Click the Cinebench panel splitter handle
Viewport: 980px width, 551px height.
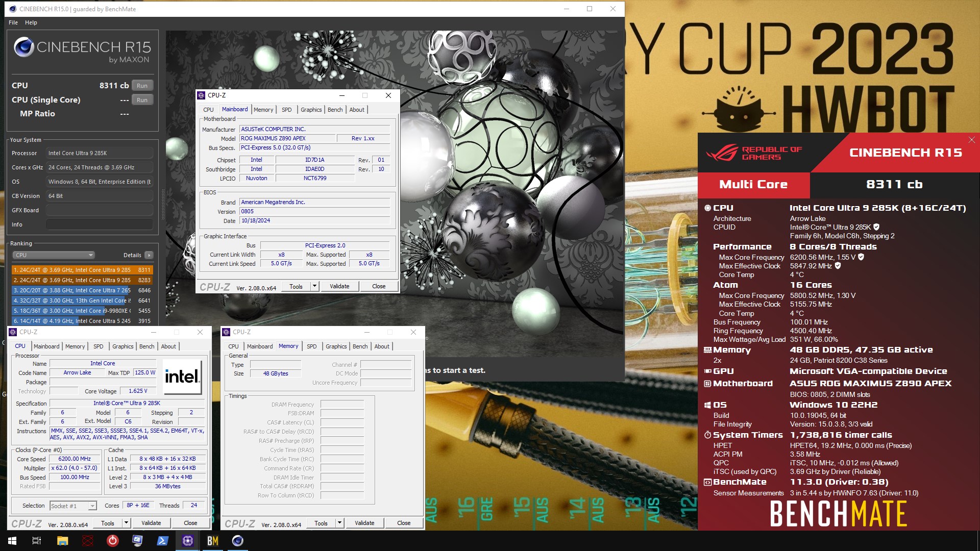163,204
